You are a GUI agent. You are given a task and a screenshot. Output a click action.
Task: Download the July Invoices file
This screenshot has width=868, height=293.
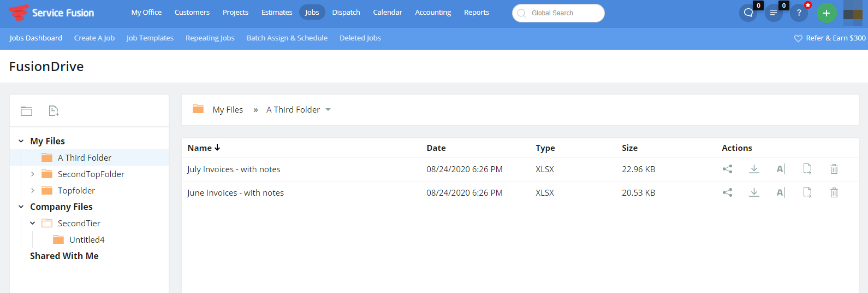(x=754, y=169)
